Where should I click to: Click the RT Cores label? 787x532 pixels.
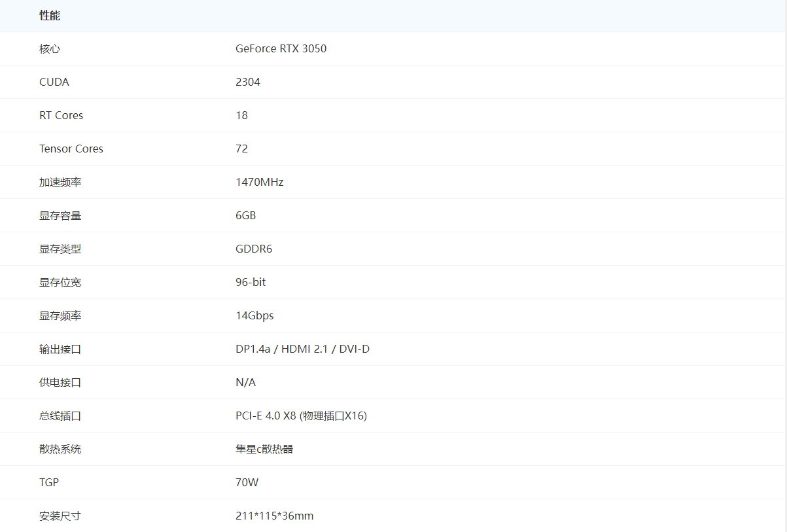click(61, 116)
